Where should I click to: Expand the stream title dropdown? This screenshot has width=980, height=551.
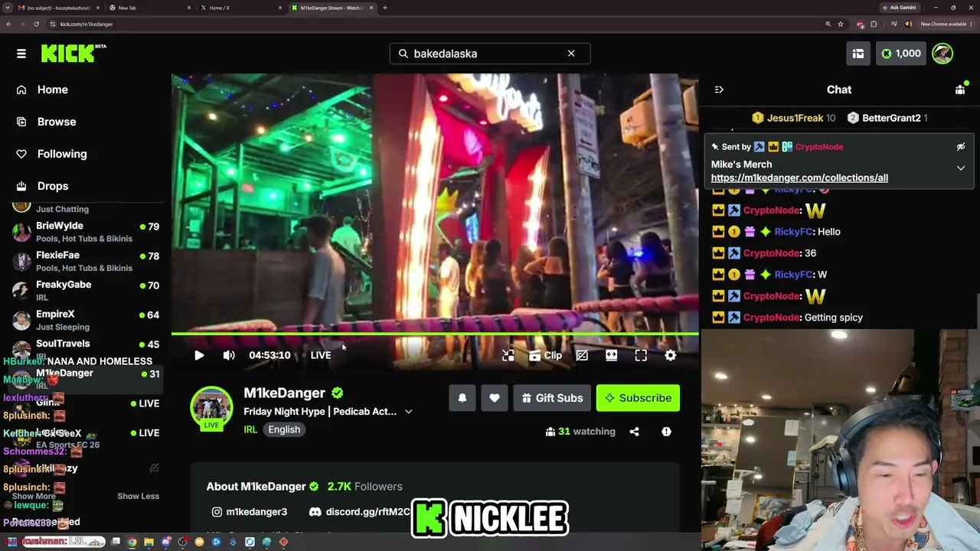pyautogui.click(x=409, y=412)
